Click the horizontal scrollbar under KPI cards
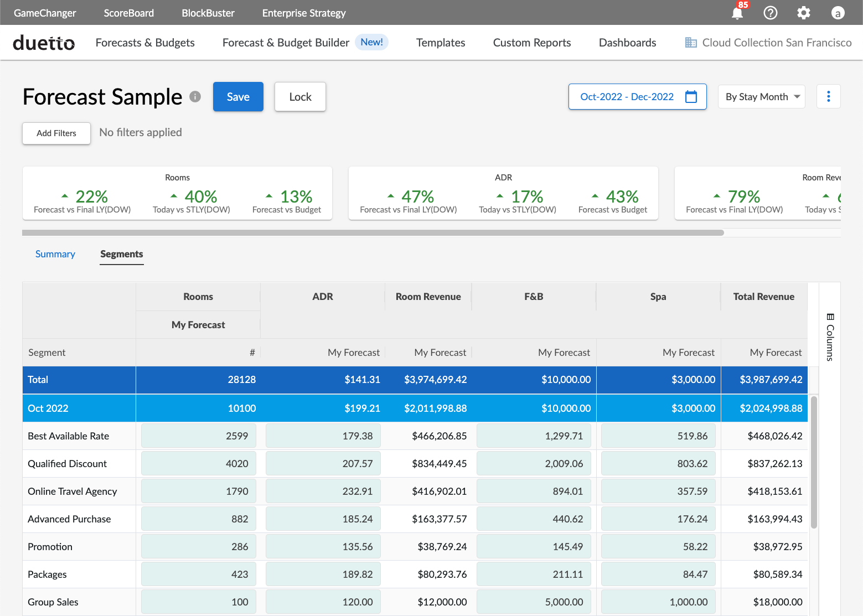This screenshot has width=863, height=616. pyautogui.click(x=373, y=233)
